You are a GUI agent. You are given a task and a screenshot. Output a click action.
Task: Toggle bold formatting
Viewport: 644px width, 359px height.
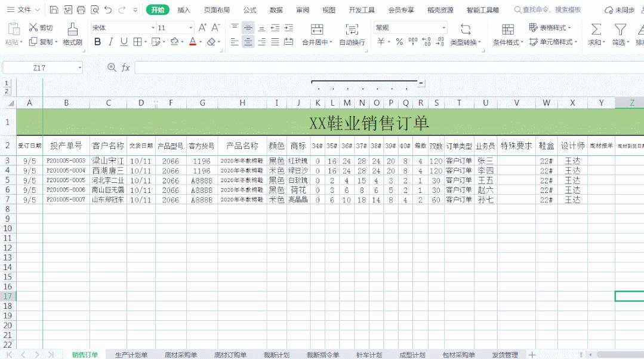tap(97, 42)
